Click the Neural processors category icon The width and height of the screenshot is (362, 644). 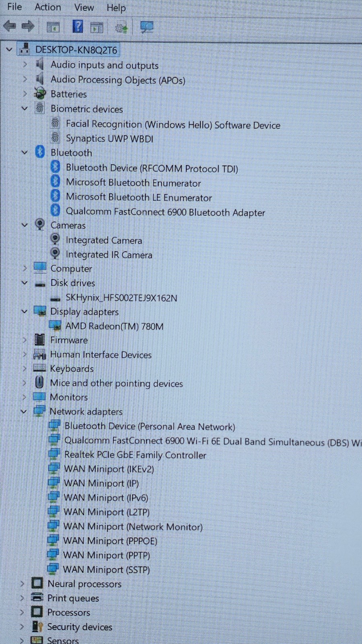(37, 583)
